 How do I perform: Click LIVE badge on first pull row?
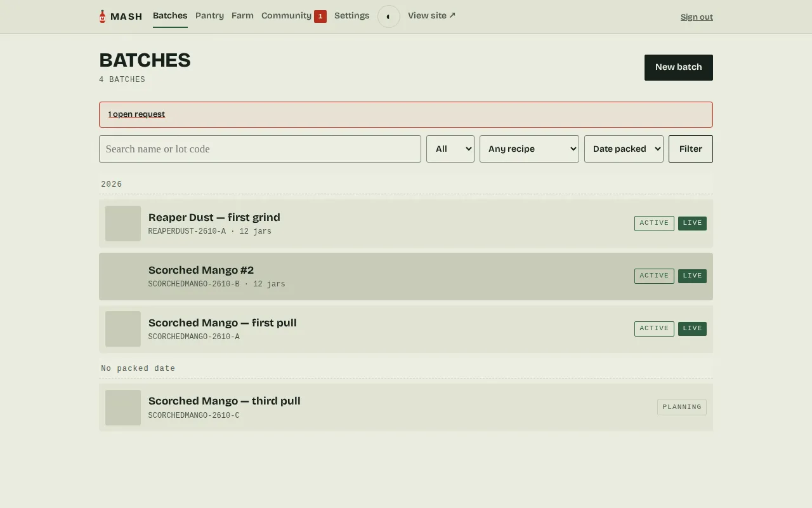(692, 329)
